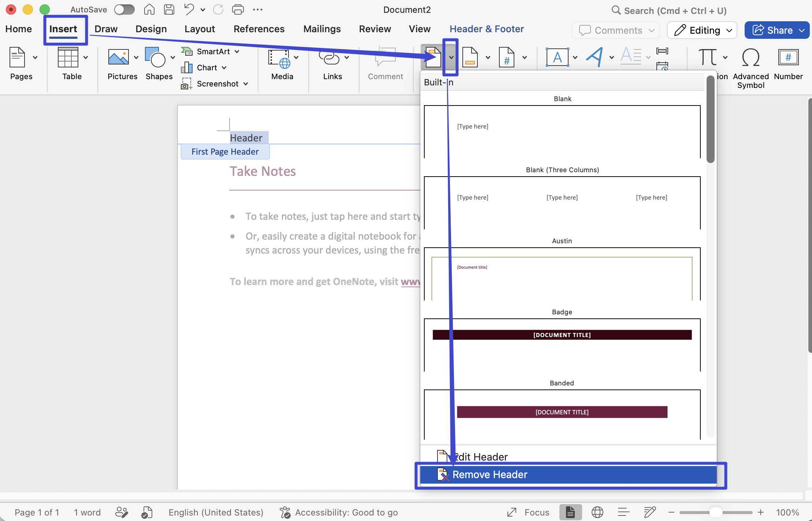Select the Blank (Three Columns) header thumbnail
Screen dimensions: 812x521
click(x=562, y=203)
